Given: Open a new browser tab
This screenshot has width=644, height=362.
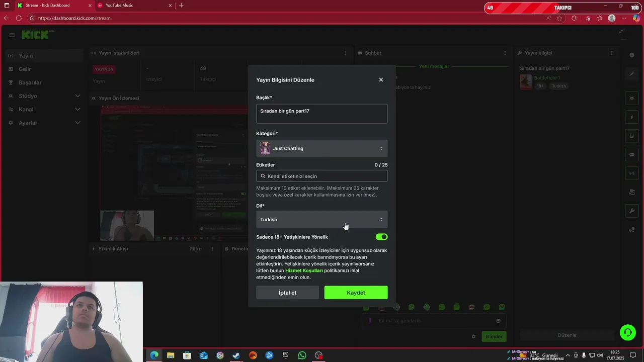Looking at the screenshot, I should coord(181,6).
